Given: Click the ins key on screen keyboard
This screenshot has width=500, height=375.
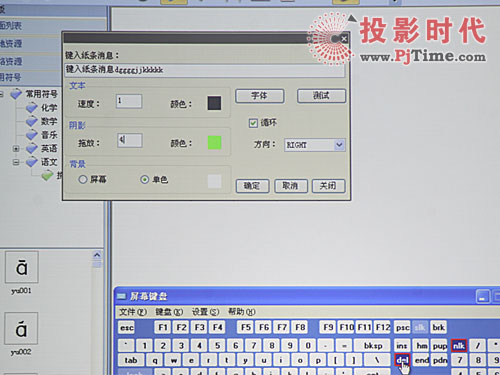Looking at the screenshot, I should [x=402, y=346].
